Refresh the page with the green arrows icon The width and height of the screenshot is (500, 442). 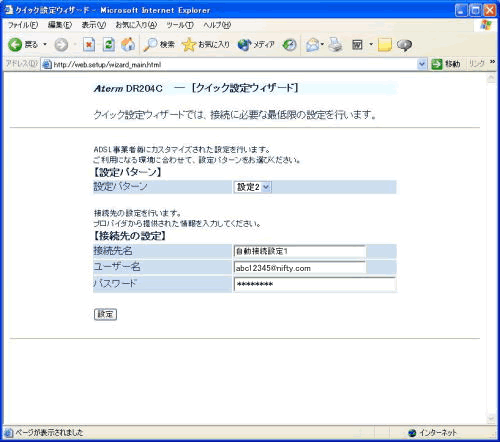coord(109,44)
